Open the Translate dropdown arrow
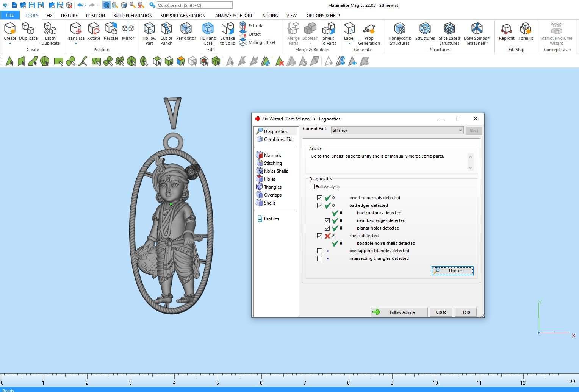Screen dimensions: 579x392 pos(76,44)
